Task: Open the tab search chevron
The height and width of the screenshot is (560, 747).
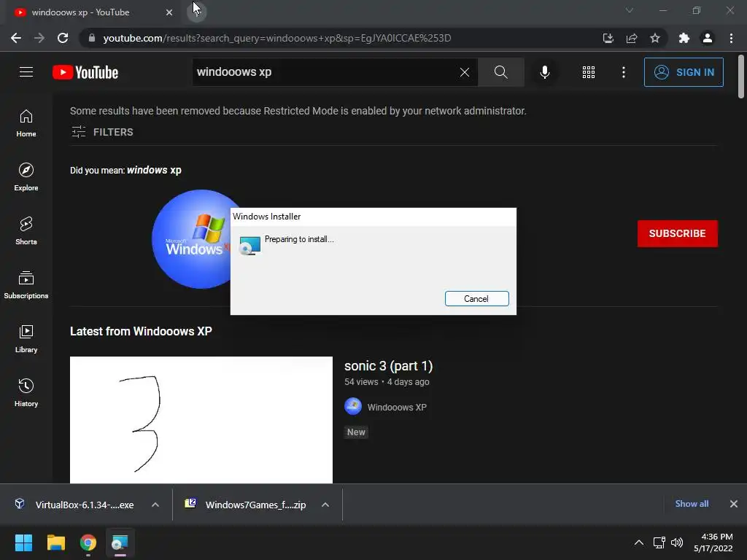Action: (630, 10)
